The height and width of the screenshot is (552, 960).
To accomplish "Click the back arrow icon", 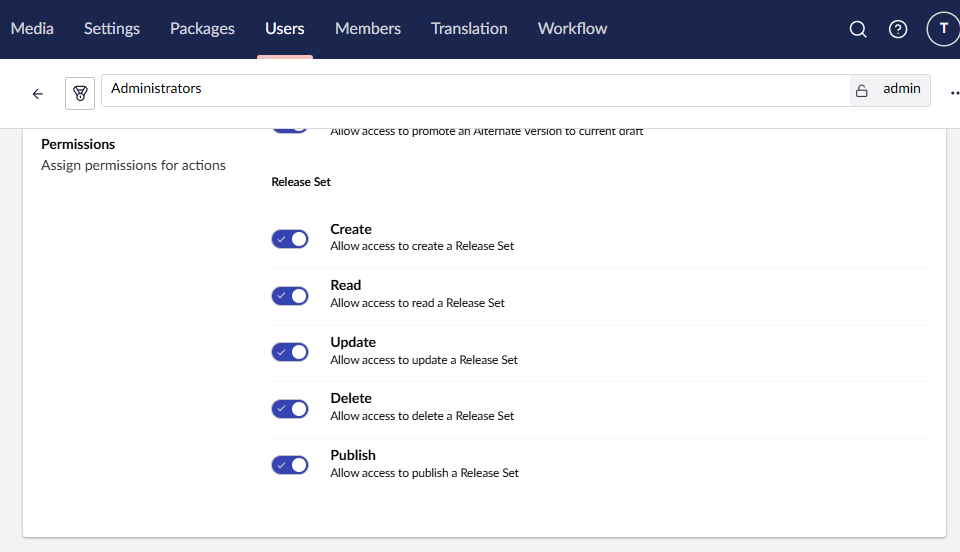I will point(38,94).
